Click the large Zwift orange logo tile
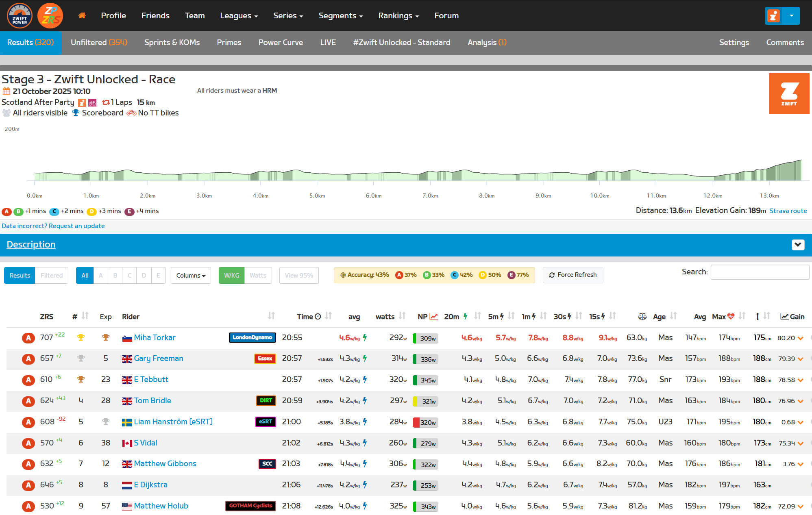 coord(789,93)
